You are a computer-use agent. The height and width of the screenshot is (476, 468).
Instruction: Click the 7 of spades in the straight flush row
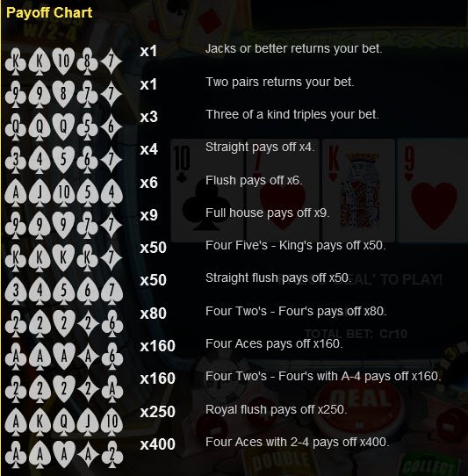pyautogui.click(x=112, y=291)
